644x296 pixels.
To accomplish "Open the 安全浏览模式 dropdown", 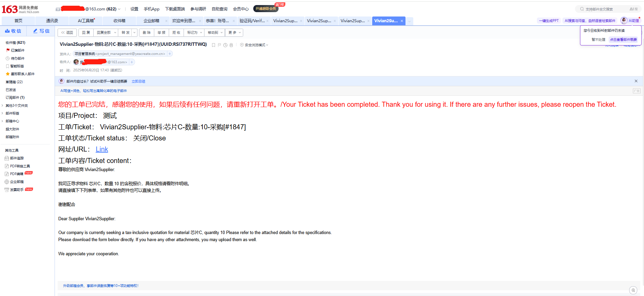I will pyautogui.click(x=255, y=45).
